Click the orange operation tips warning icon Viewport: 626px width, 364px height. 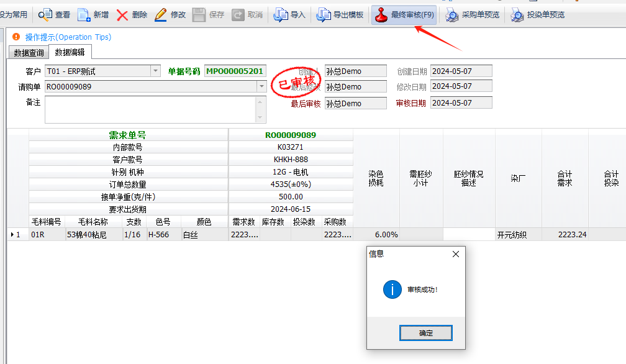click(16, 37)
